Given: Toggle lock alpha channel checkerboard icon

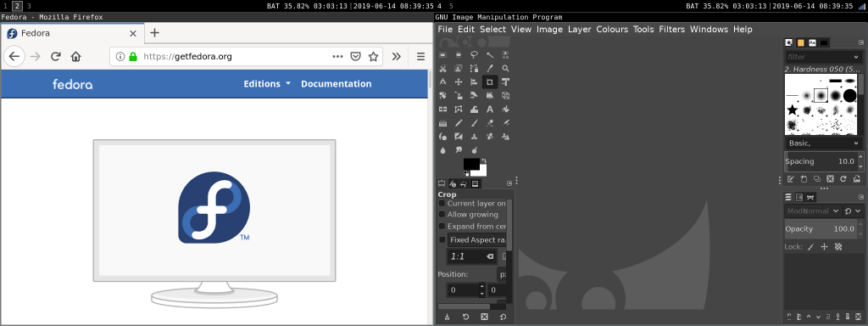Looking at the screenshot, I should [x=838, y=247].
